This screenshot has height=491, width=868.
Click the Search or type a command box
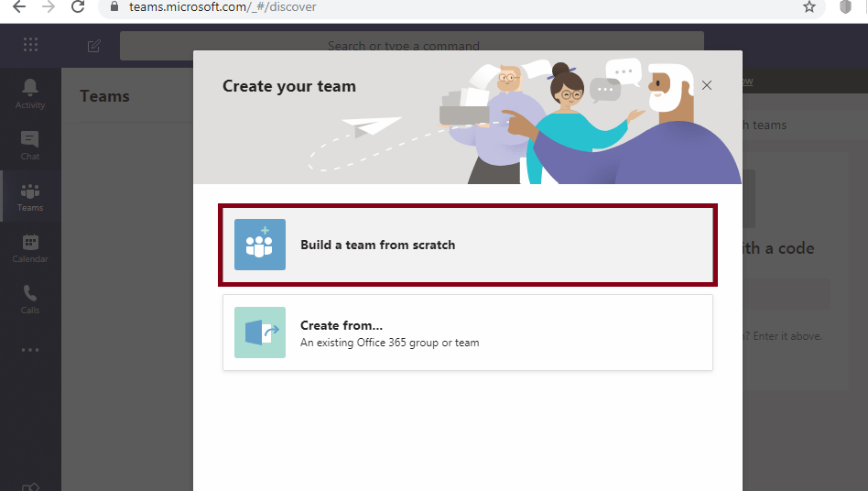tap(412, 46)
